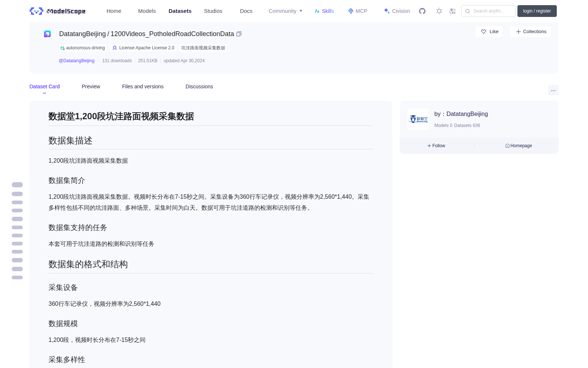Click the Like heart button
The width and height of the screenshot is (588, 368).
pos(489,32)
